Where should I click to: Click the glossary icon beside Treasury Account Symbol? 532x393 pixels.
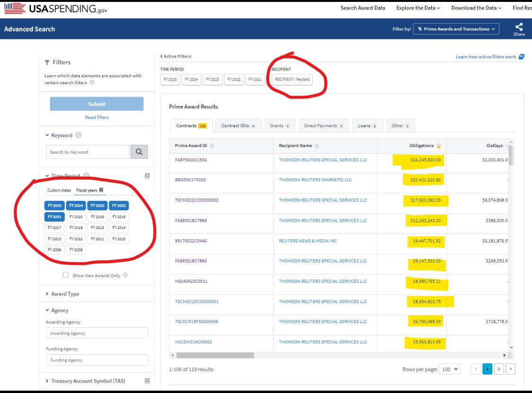pyautogui.click(x=147, y=381)
